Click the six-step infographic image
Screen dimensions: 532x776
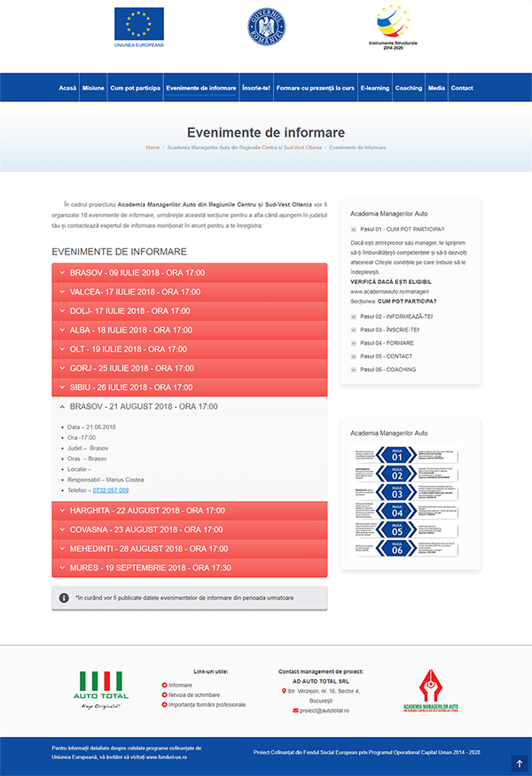coord(411,500)
